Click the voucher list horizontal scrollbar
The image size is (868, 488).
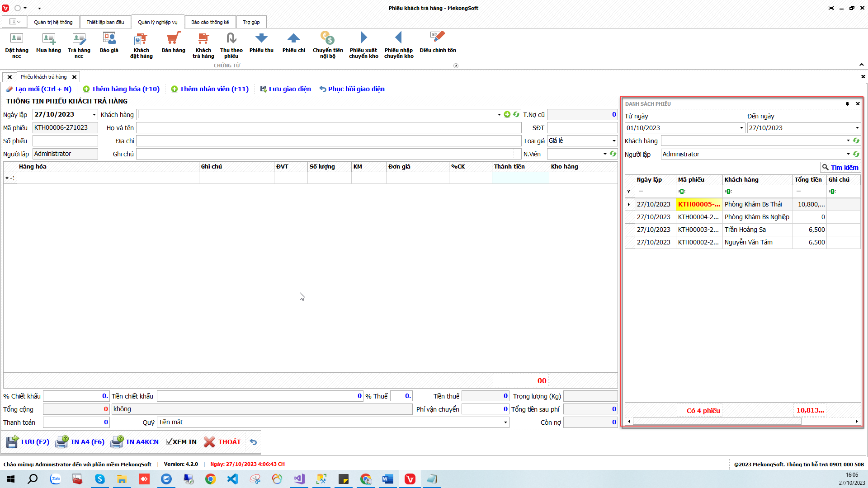pyautogui.click(x=717, y=422)
